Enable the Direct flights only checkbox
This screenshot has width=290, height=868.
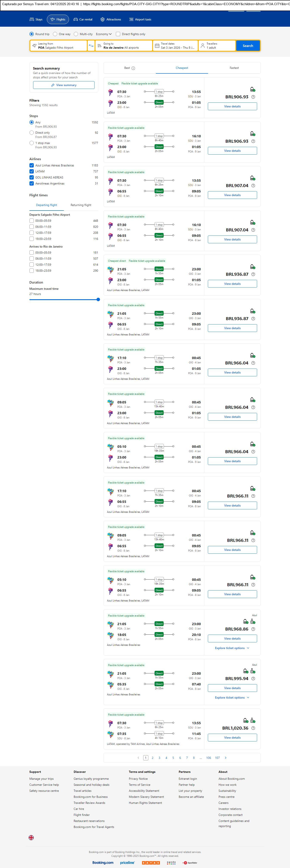coord(118,34)
